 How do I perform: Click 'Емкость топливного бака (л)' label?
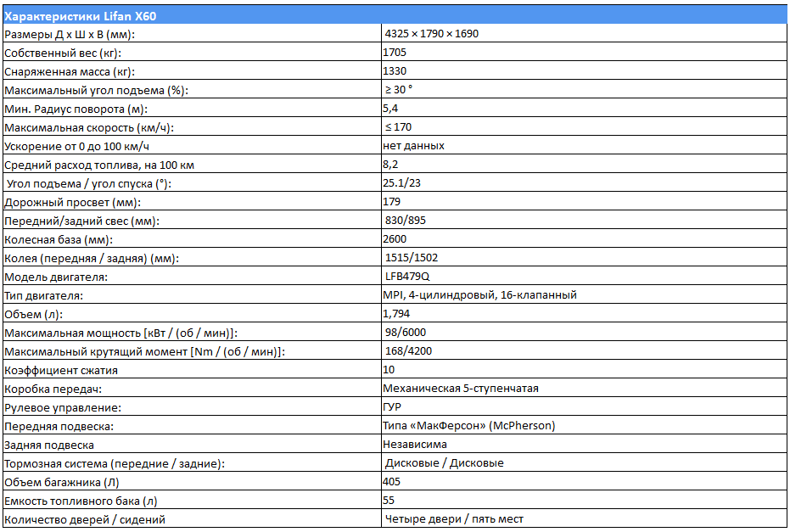coord(81,501)
